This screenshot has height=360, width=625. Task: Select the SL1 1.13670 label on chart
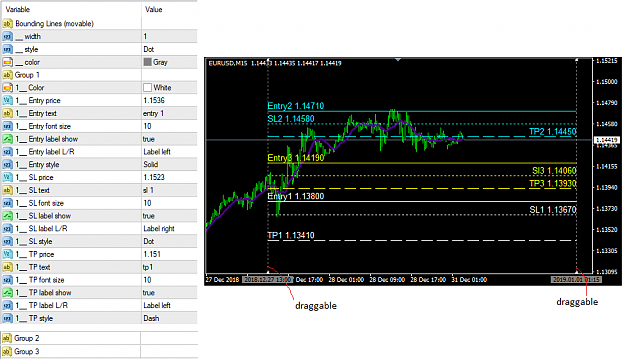click(x=552, y=210)
